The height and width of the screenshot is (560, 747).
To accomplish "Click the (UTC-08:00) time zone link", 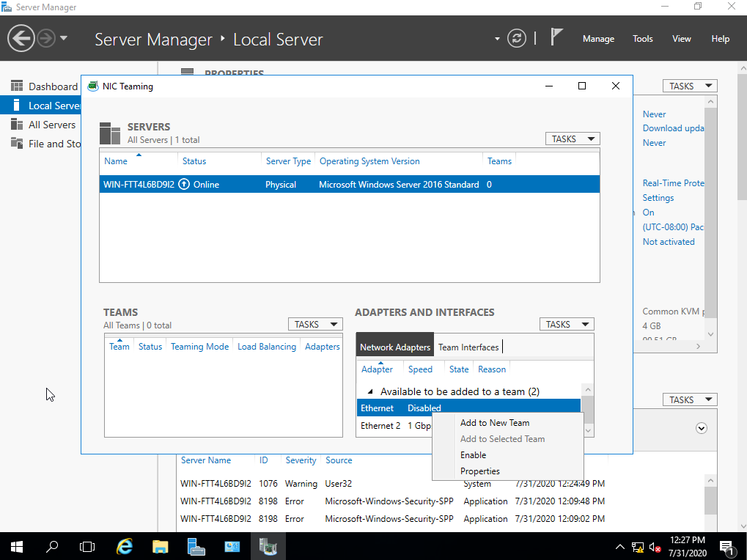I will coord(673,227).
